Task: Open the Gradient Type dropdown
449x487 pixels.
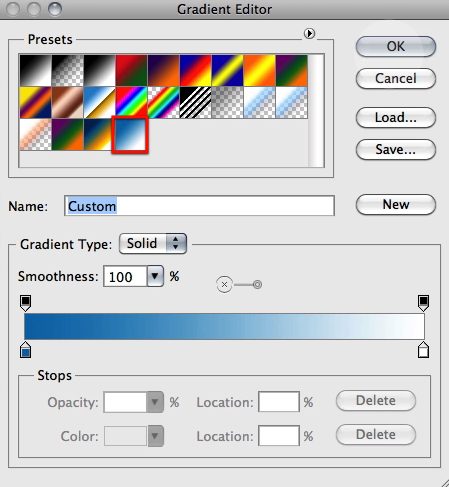Action: point(153,243)
